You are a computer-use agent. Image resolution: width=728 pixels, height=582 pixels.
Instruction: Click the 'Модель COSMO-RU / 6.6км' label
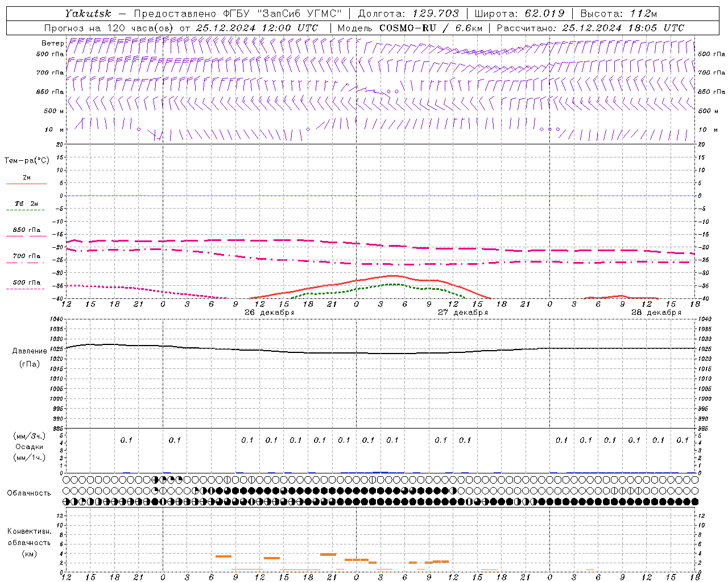410,28
